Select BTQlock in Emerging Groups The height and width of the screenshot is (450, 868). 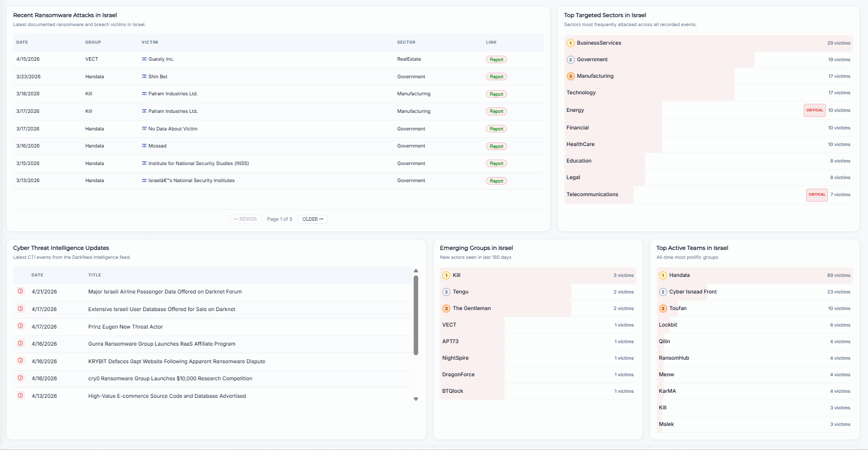click(x=538, y=391)
